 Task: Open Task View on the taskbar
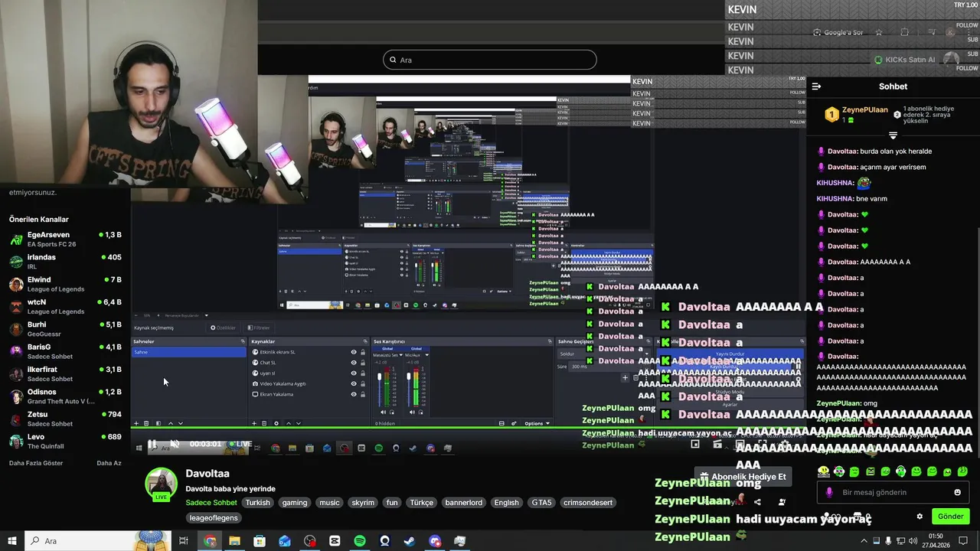(184, 541)
